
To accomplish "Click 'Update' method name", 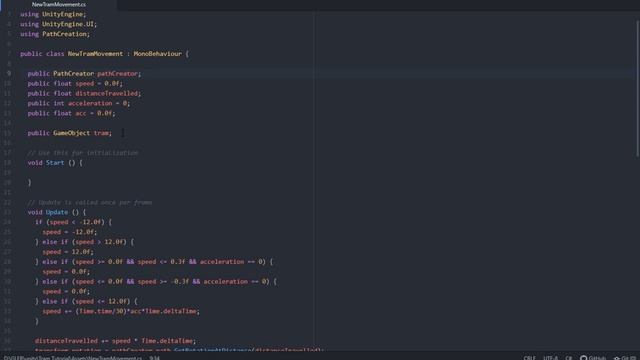I will point(57,212).
